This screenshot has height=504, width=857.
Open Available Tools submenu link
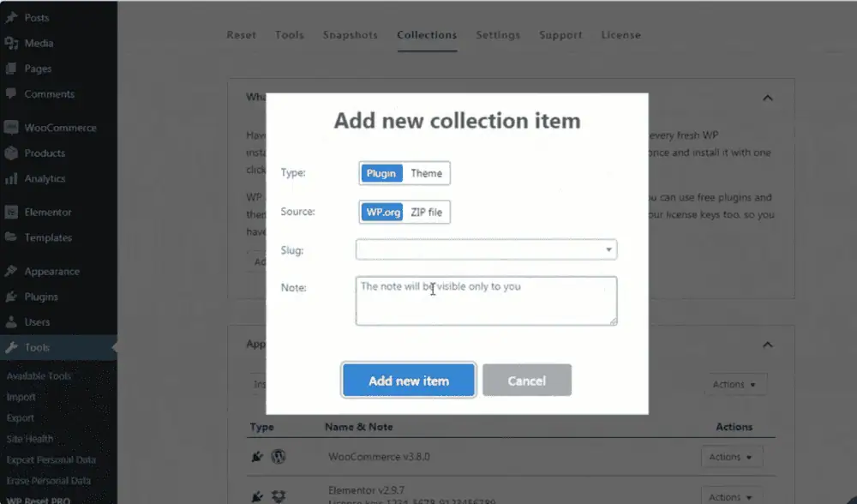coord(39,376)
